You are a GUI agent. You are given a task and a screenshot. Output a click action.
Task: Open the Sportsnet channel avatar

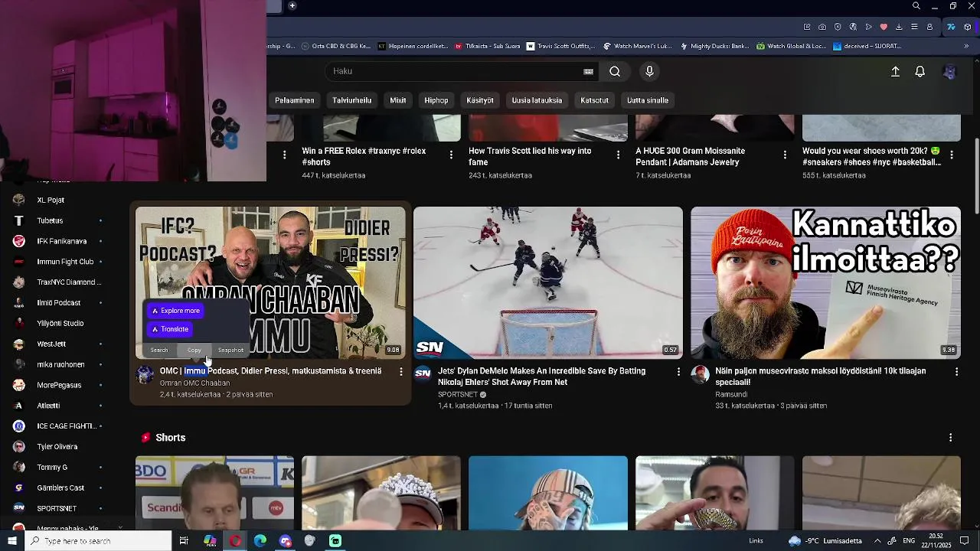click(x=423, y=373)
